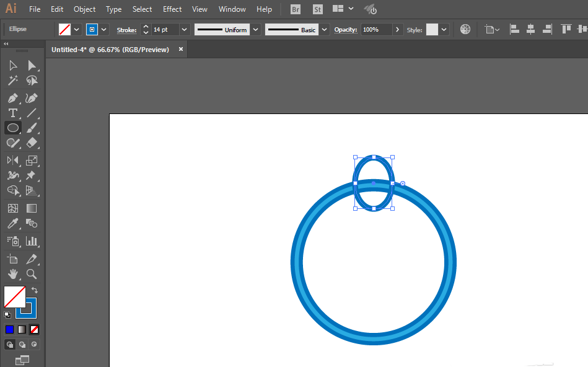
Task: Open the Window menu
Action: 232,9
